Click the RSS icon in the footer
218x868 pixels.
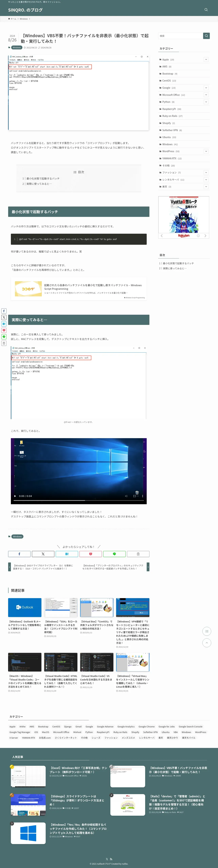[111, 859]
